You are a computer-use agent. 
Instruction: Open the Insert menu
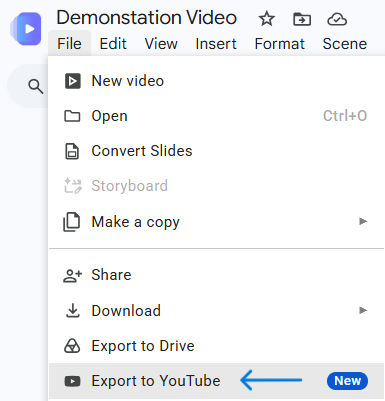(216, 44)
